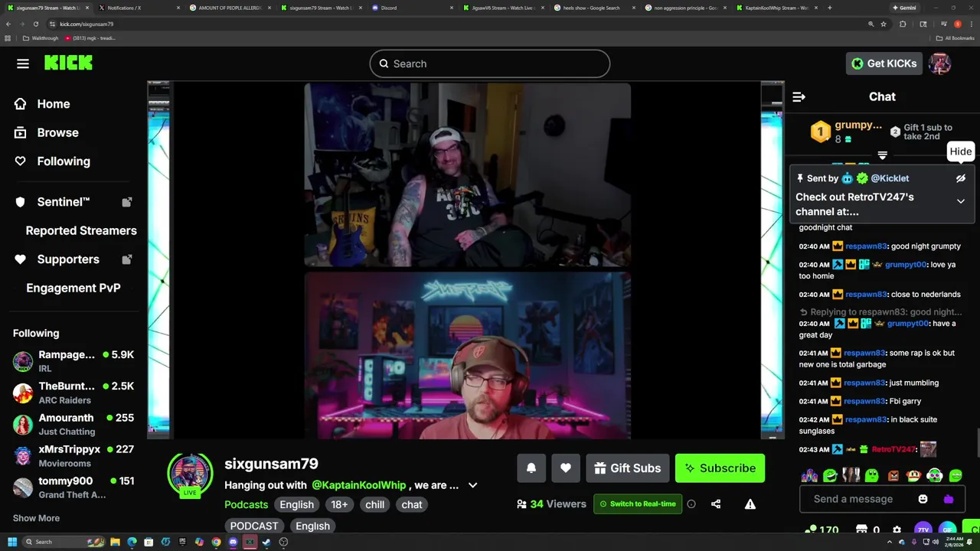The width and height of the screenshot is (980, 551).
Task: Open Engagement PvP
Action: (73, 288)
